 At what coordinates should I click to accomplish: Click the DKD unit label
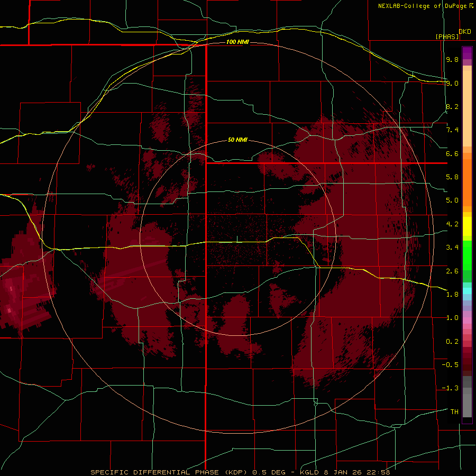pos(465,31)
